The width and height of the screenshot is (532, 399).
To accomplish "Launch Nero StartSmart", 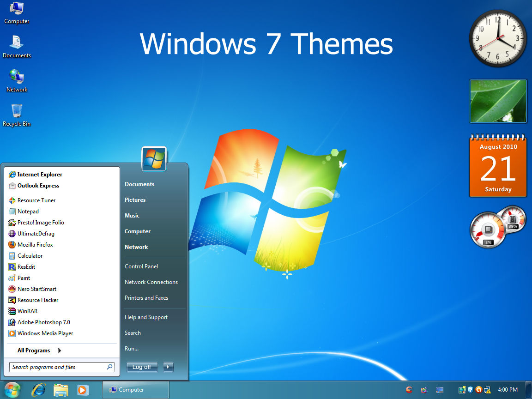I will pos(33,289).
